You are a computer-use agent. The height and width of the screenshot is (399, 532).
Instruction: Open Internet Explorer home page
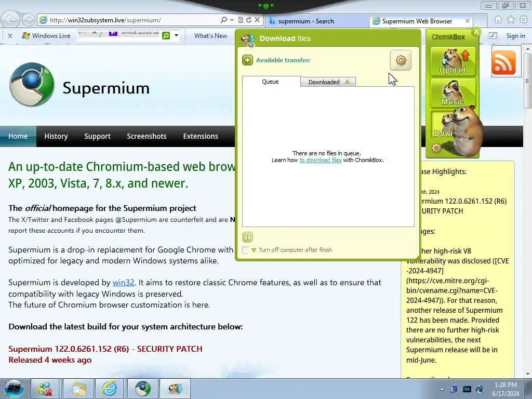click(498, 20)
